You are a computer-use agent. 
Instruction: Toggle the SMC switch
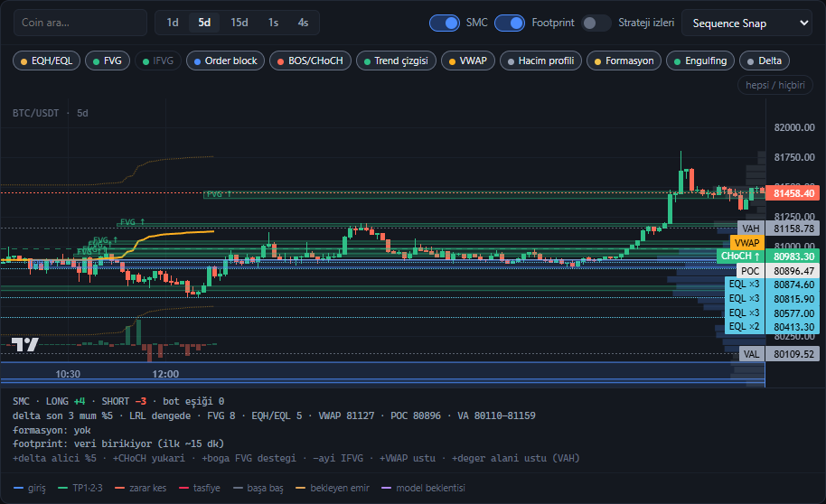[445, 23]
